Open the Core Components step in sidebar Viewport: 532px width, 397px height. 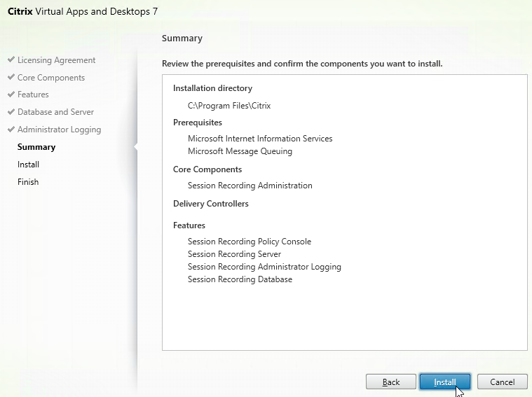(x=51, y=78)
